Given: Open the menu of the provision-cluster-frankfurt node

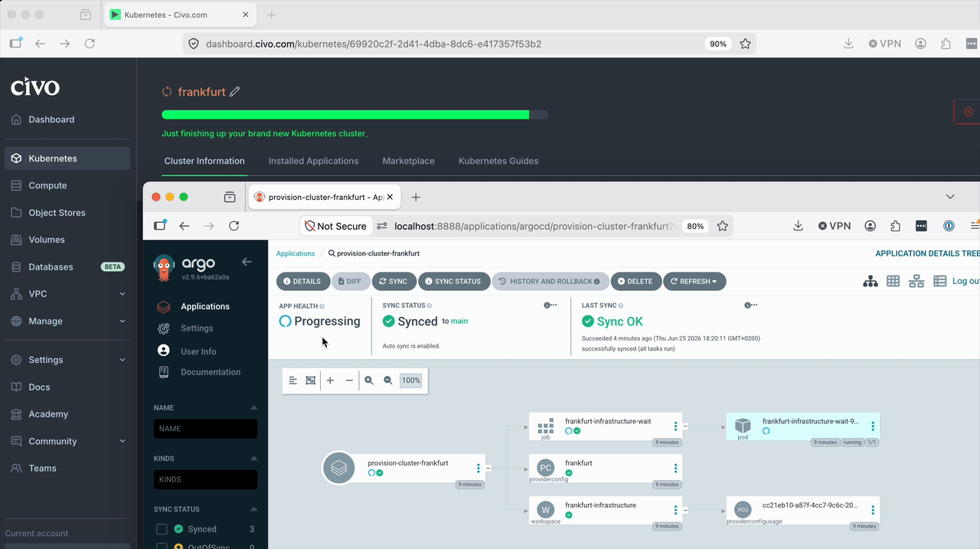Looking at the screenshot, I should click(479, 468).
